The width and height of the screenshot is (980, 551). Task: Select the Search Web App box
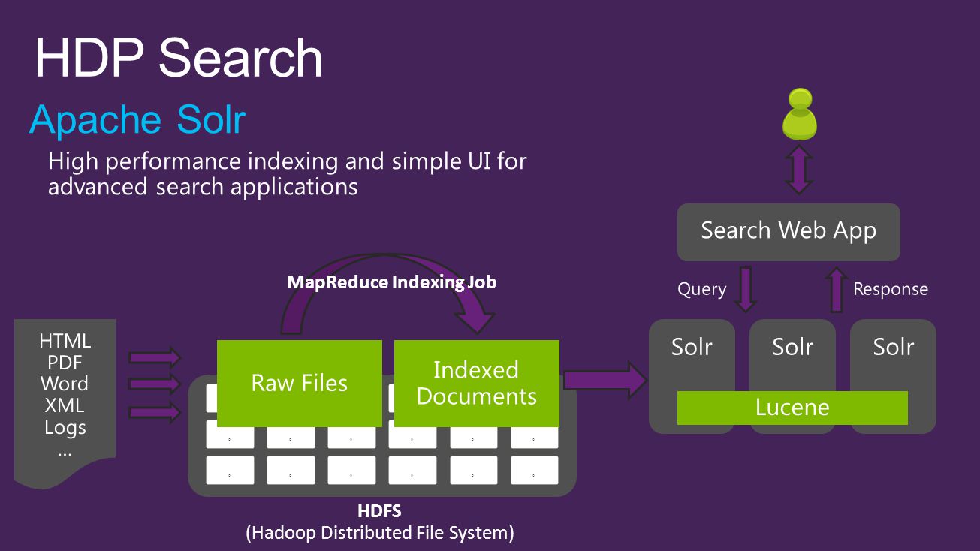(789, 232)
